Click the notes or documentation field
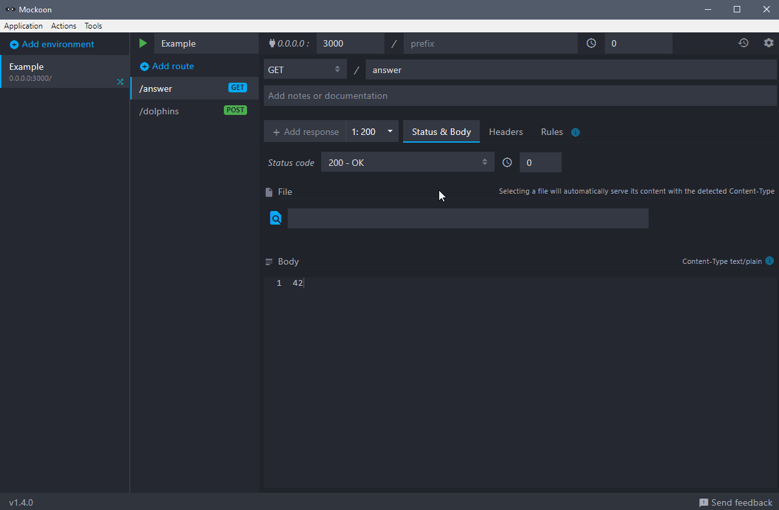The height and width of the screenshot is (510, 779). point(520,95)
